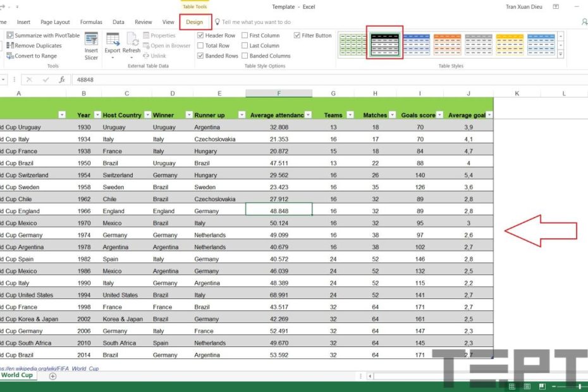Open the Runner up filter dropdown
The width and height of the screenshot is (588, 392).
click(x=242, y=115)
